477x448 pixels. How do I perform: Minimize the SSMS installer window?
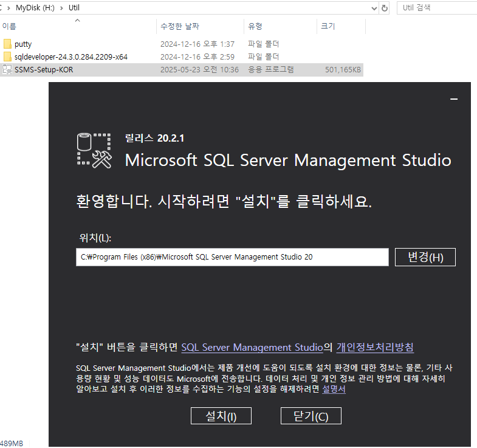coord(454,99)
